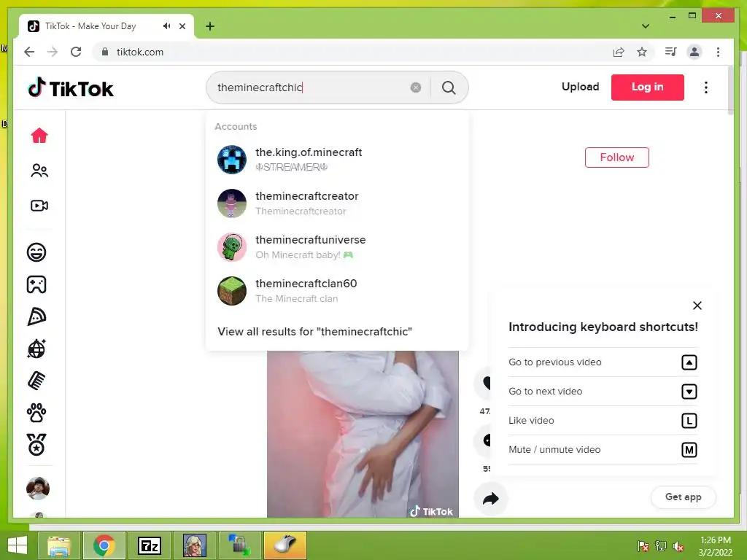Select the Gaming controller category icon

(36, 284)
